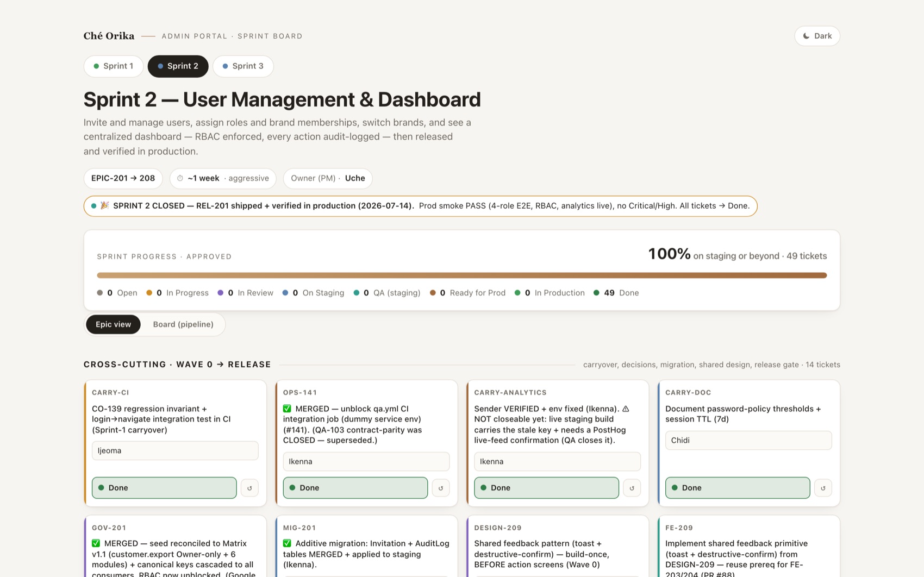
Task: Click the '0 In Production' legend entry
Action: click(550, 293)
